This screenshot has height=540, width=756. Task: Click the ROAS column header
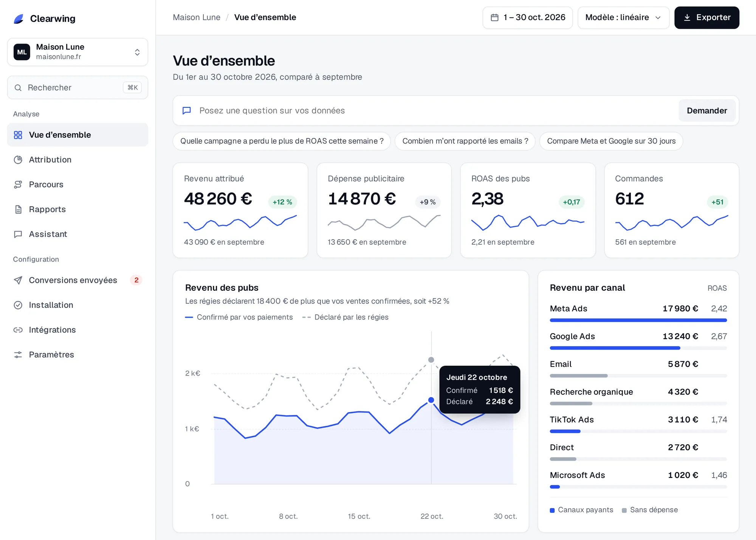(717, 288)
